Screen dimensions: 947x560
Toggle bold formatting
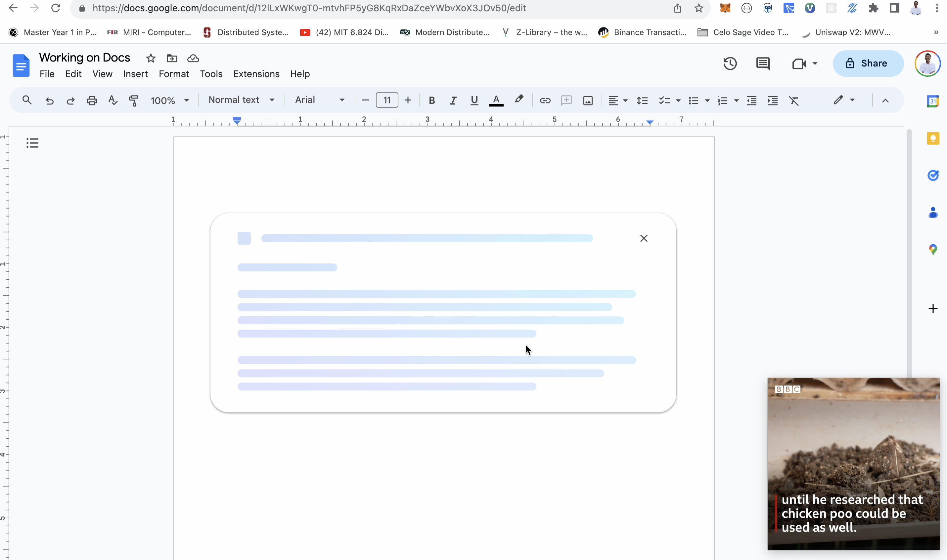(x=431, y=100)
